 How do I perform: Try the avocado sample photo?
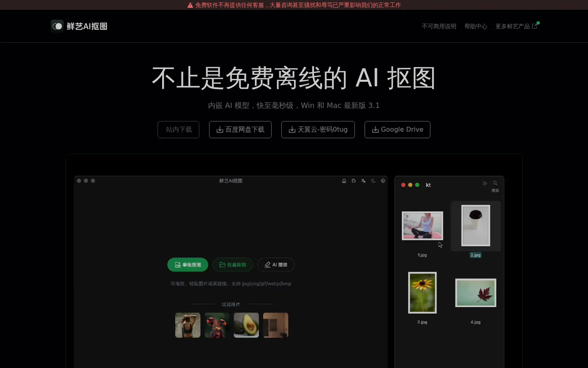[246, 325]
